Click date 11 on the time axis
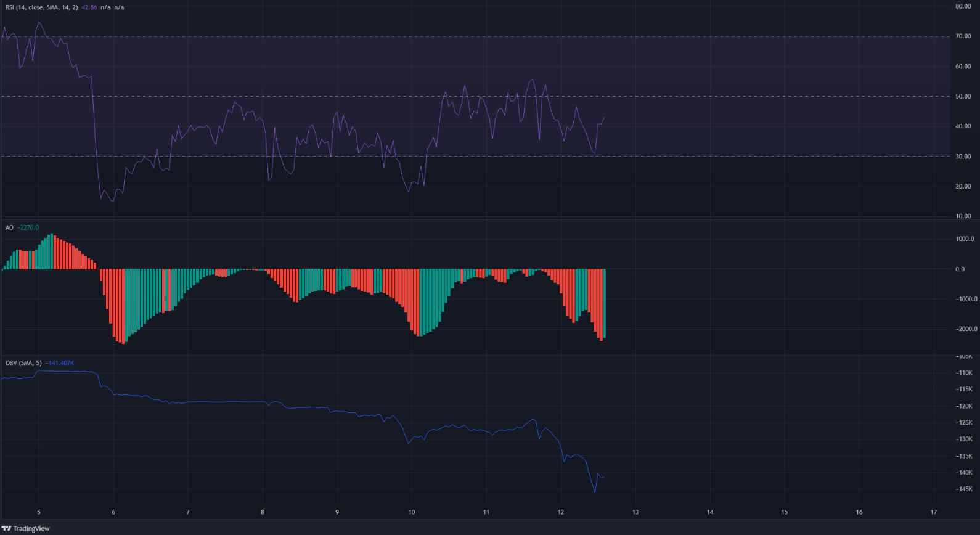 [486, 512]
